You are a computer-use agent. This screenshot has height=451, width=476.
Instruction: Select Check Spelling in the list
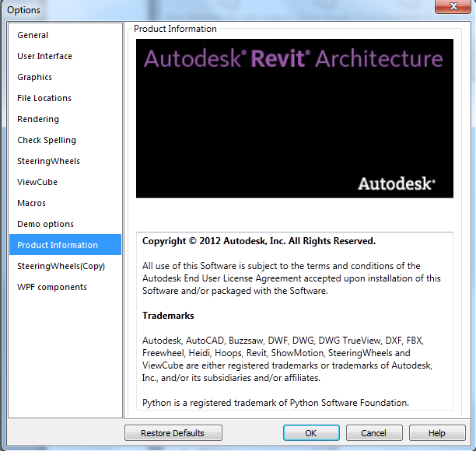point(65,140)
